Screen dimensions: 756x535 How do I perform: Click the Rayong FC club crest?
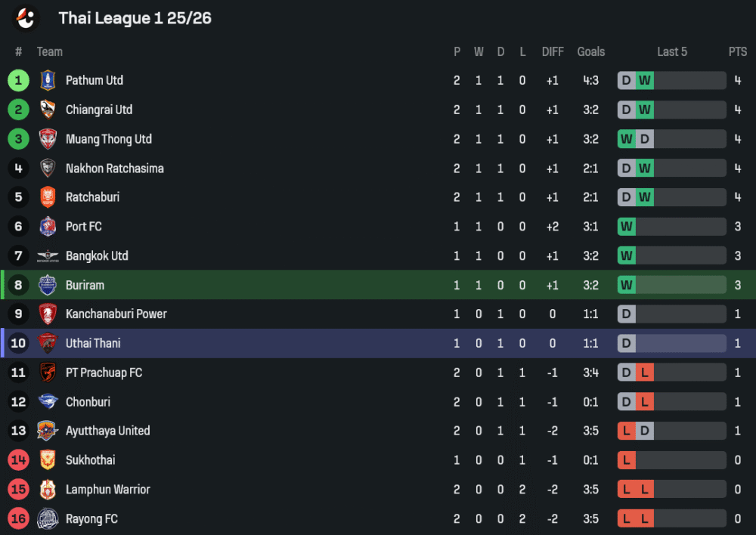click(x=48, y=519)
